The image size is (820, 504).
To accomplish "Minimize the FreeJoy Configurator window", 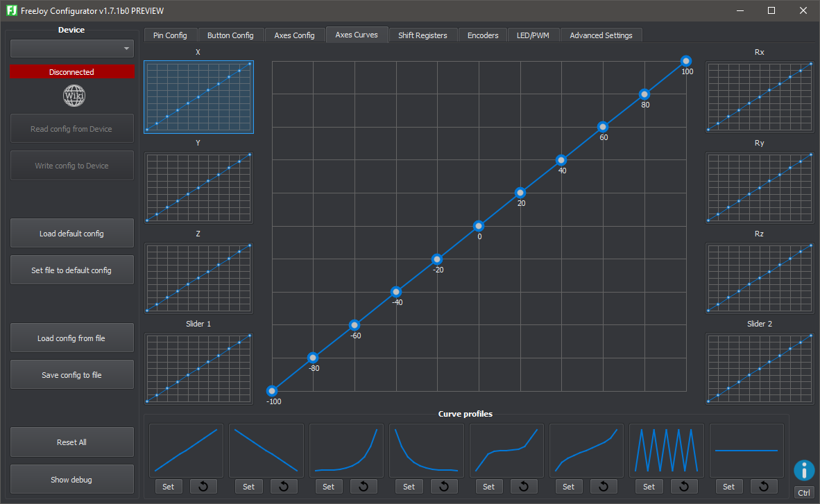I will [740, 10].
